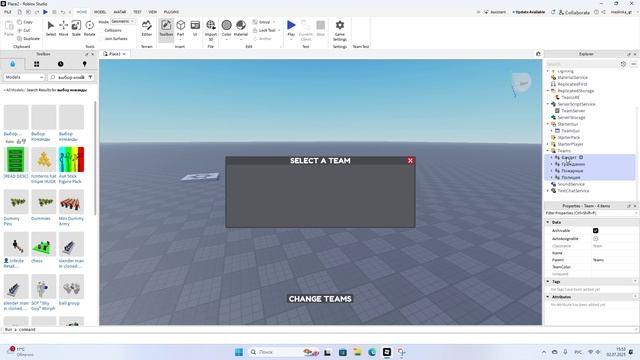Open the MODEL ribbon tab
The height and width of the screenshot is (360, 640).
[x=100, y=12]
